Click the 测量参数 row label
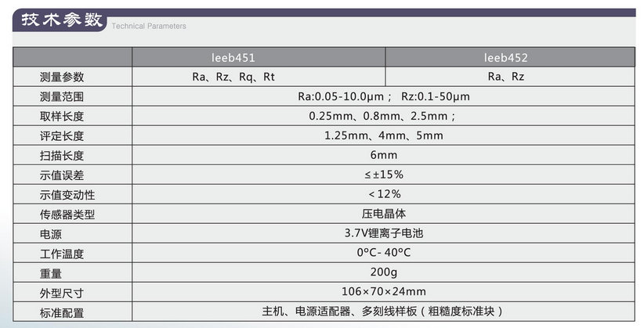644x328 pixels. tap(62, 77)
